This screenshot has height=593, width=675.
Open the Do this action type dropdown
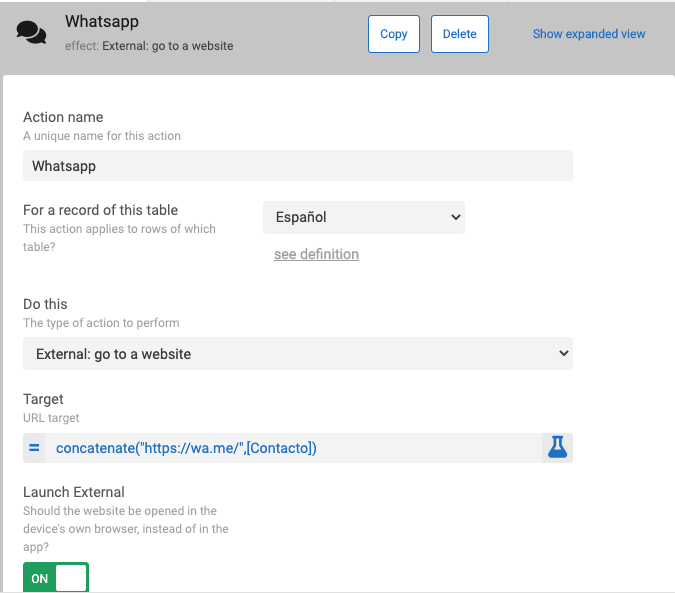(298, 354)
